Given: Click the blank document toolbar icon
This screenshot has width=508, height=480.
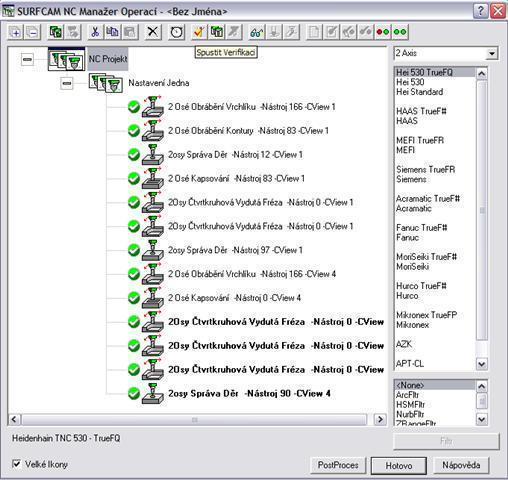Looking at the screenshot, I should click(x=314, y=32).
